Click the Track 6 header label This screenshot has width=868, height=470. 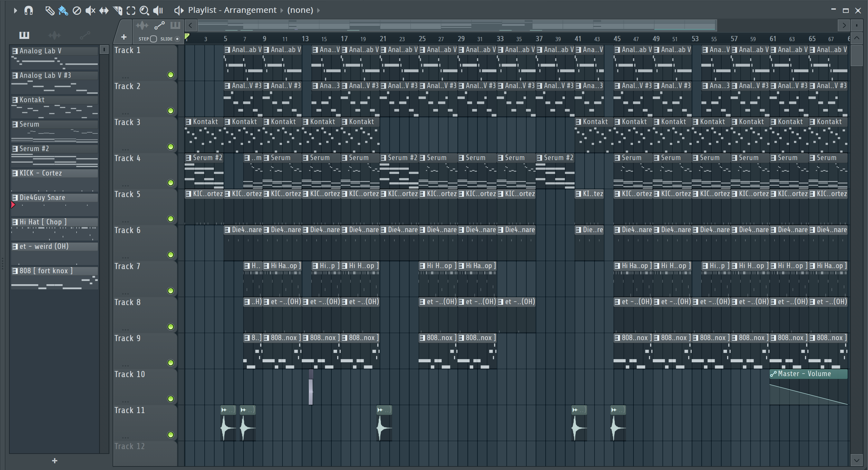[x=127, y=230]
